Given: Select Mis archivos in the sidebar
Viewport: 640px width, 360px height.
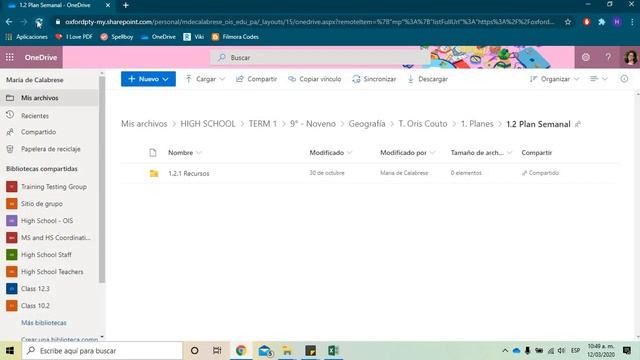Looking at the screenshot, I should (x=49, y=98).
